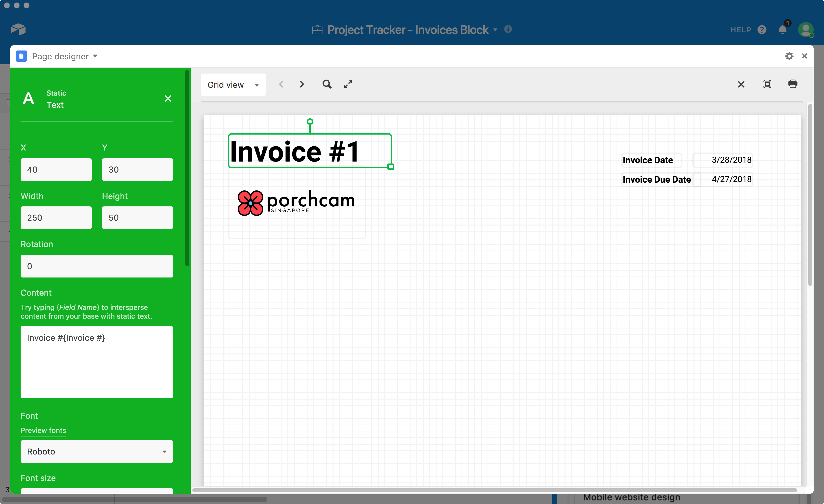The width and height of the screenshot is (824, 504).
Task: Click the Width input field
Action: pyautogui.click(x=56, y=218)
